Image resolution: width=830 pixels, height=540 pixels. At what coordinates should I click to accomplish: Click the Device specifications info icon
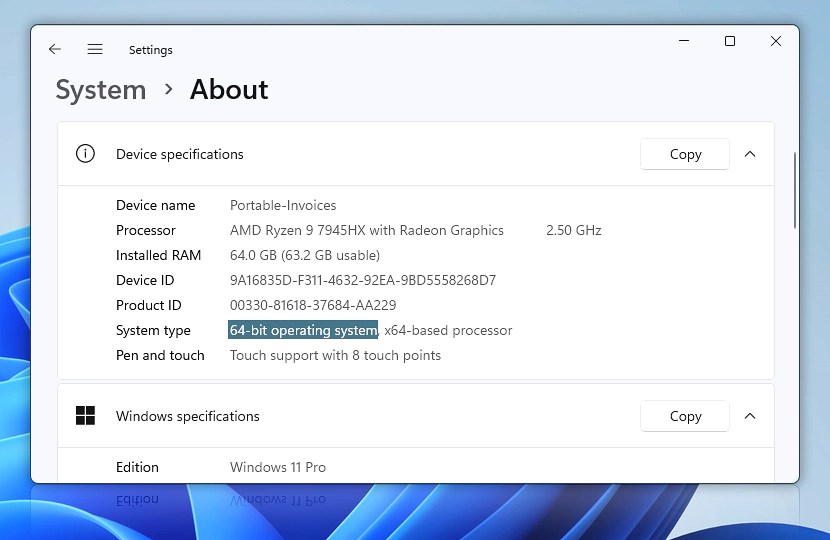[85, 154]
